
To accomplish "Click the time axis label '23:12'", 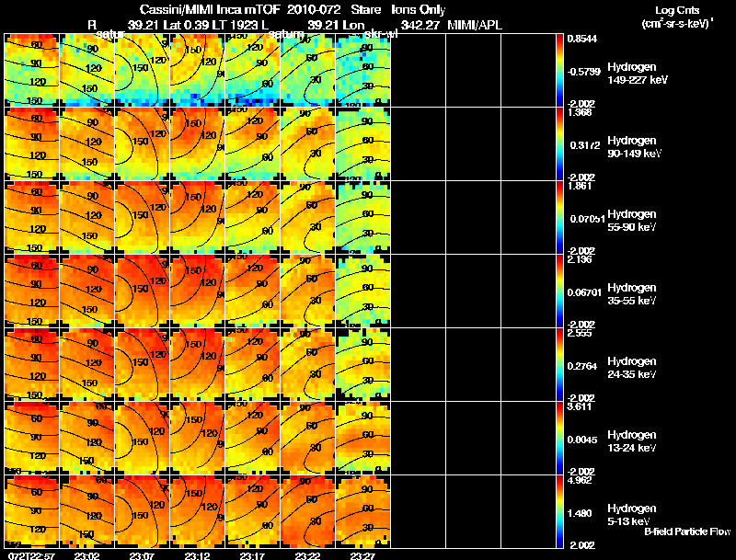I will [197, 555].
